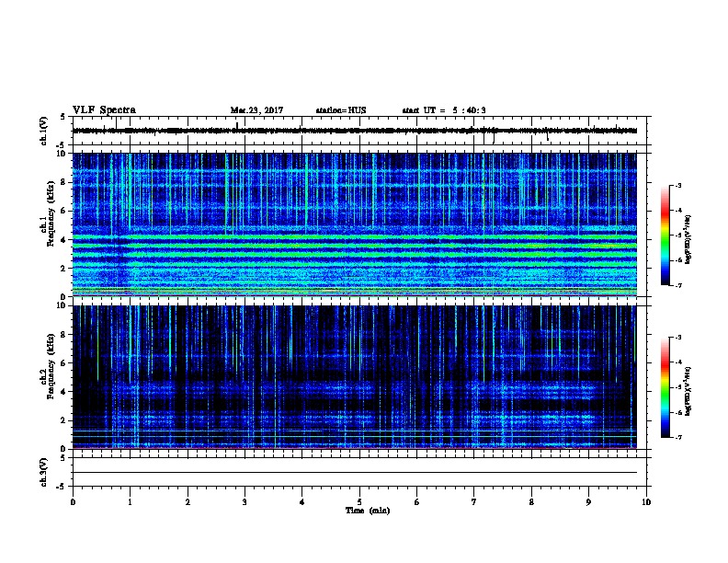Click the ch.1 spectrogram panel
Screen dimensions: 728x563
click(x=355, y=224)
